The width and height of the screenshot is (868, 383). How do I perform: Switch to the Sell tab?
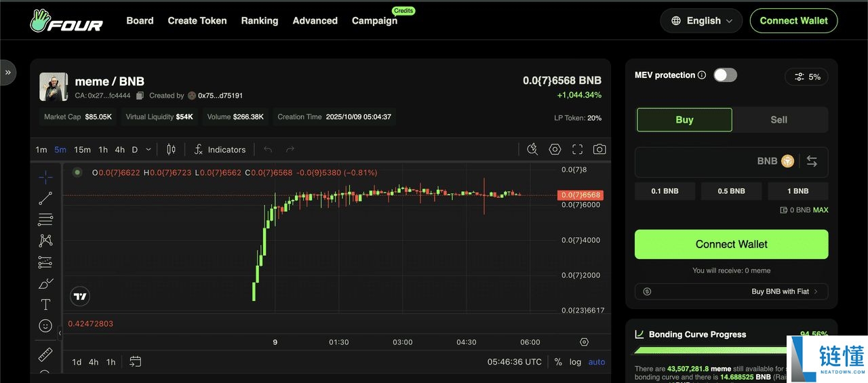779,119
